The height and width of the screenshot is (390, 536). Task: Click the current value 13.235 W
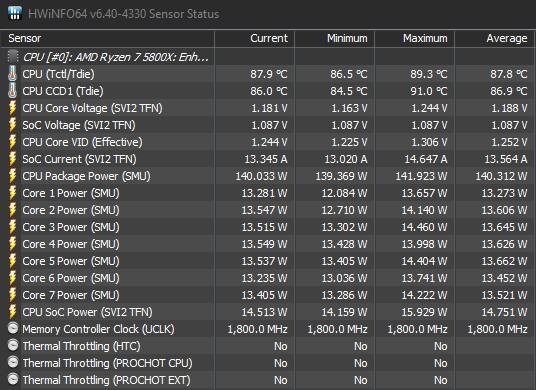tap(265, 278)
